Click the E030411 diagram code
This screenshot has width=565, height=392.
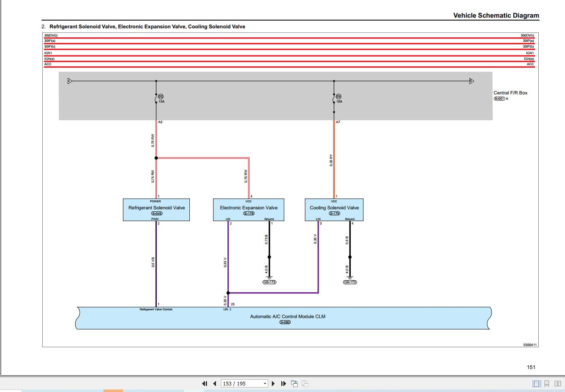pyautogui.click(x=530, y=345)
